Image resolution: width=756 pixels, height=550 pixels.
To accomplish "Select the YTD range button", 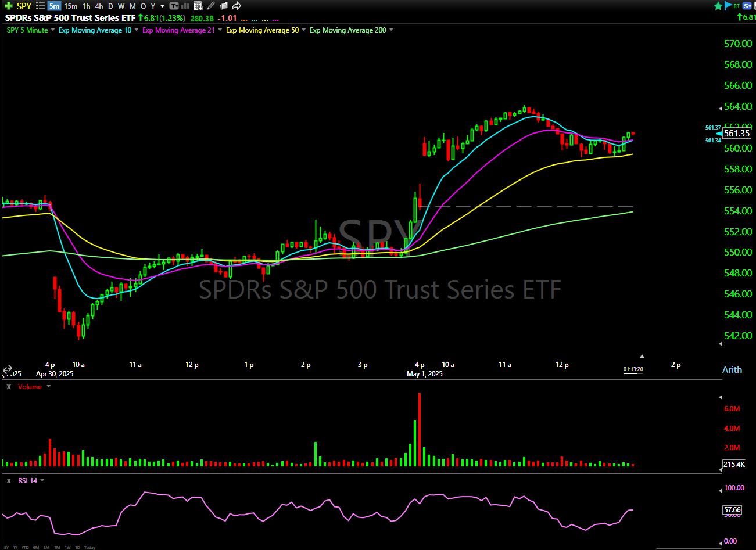I will pos(25,547).
